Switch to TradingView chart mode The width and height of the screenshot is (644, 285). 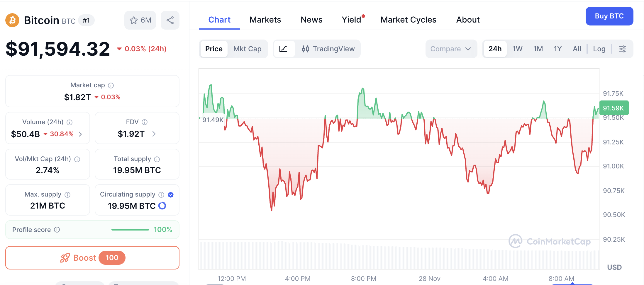click(328, 49)
